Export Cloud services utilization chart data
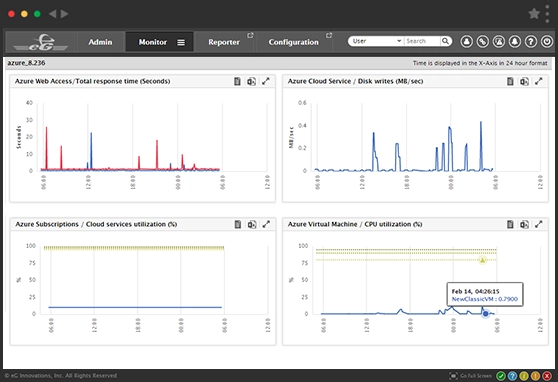 click(252, 224)
